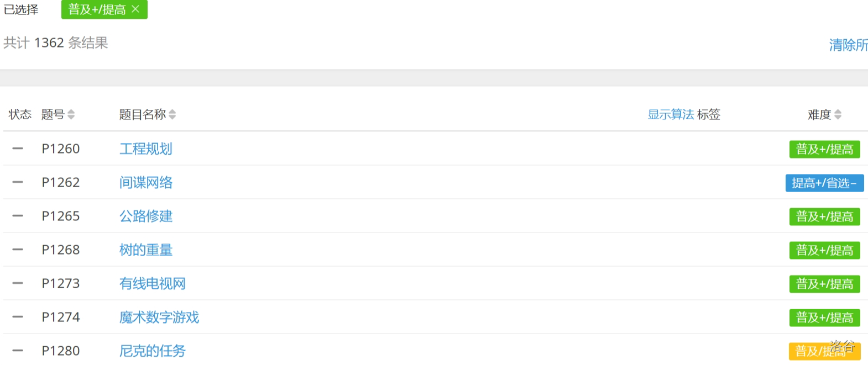Open problem 树的重量

(x=146, y=250)
